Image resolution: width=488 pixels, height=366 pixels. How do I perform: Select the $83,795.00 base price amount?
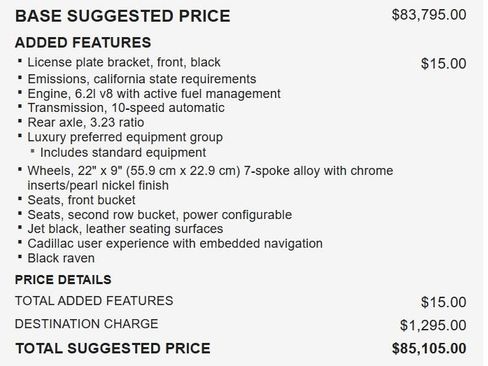(429, 15)
